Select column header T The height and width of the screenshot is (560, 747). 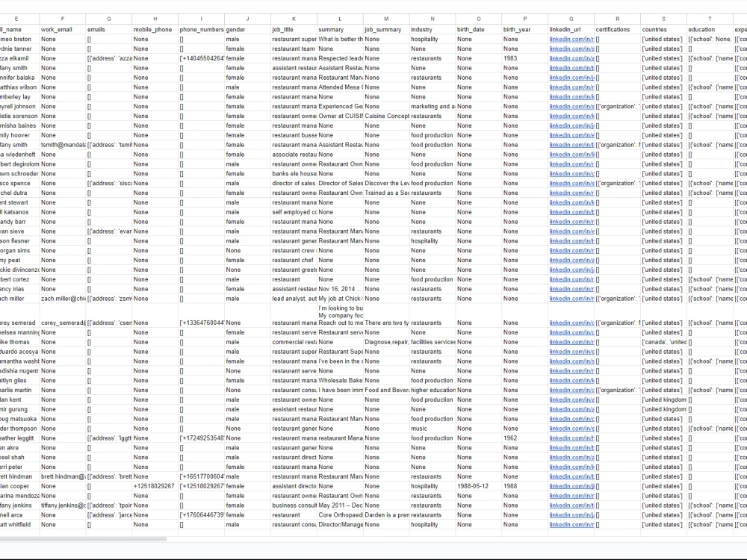click(x=710, y=19)
